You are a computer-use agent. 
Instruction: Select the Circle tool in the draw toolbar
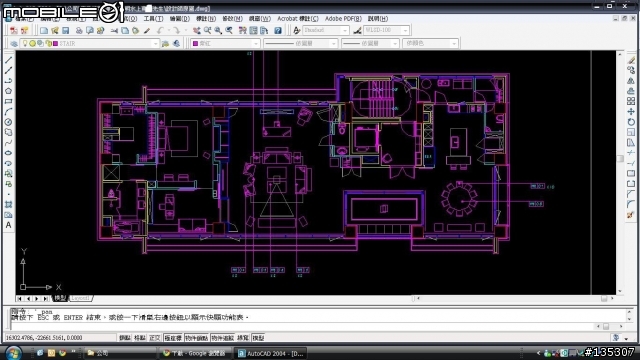tap(8, 122)
